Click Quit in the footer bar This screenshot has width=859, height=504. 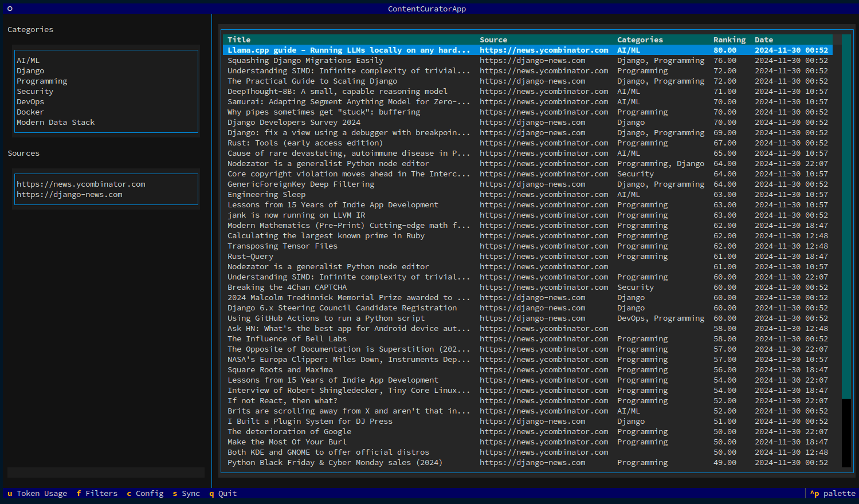tap(223, 493)
